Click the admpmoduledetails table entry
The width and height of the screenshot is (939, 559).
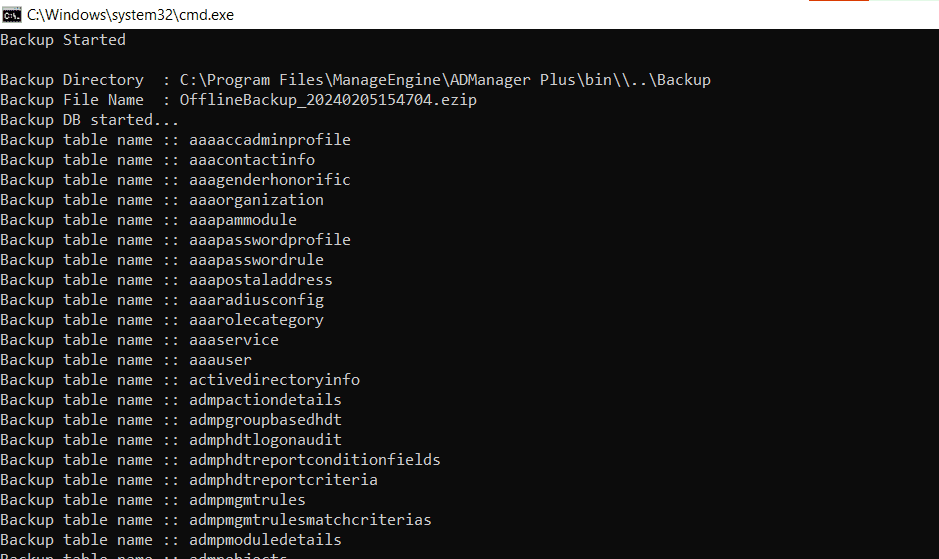(265, 540)
